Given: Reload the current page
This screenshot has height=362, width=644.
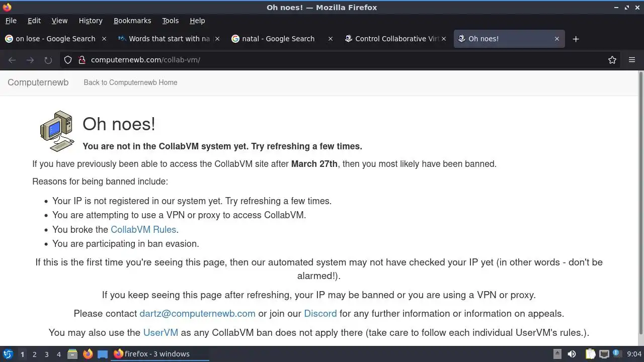Looking at the screenshot, I should (x=48, y=60).
